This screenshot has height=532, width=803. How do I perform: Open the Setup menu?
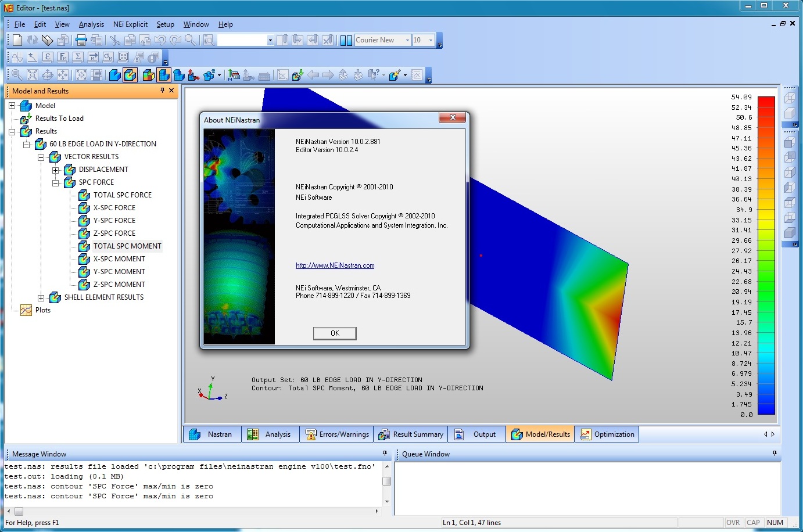[165, 24]
